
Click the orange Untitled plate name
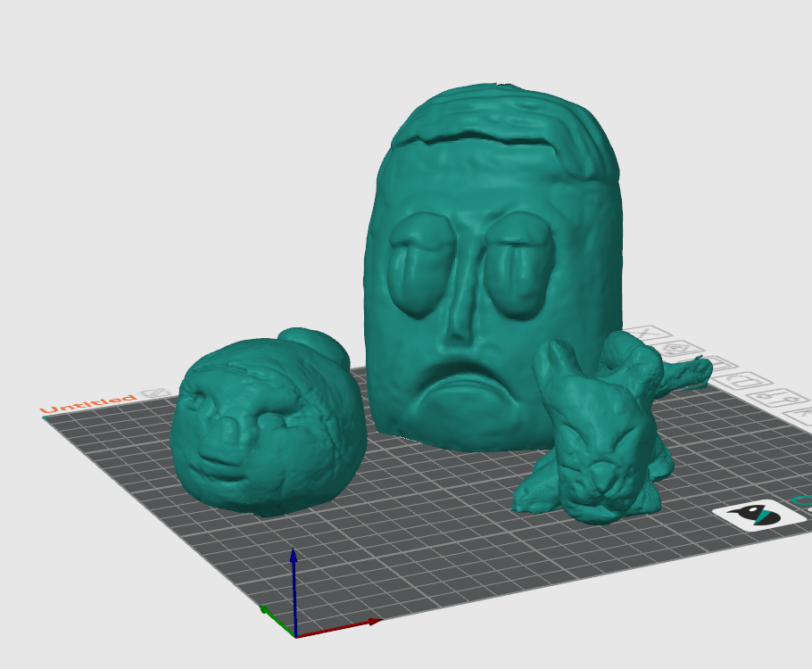89,404
